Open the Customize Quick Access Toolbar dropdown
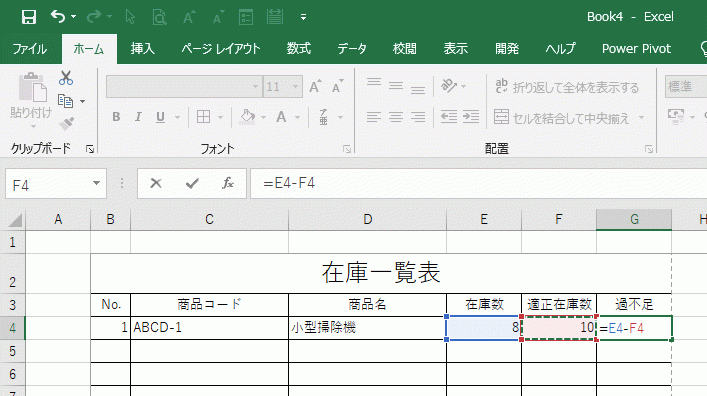The width and height of the screenshot is (707, 396). [x=303, y=18]
